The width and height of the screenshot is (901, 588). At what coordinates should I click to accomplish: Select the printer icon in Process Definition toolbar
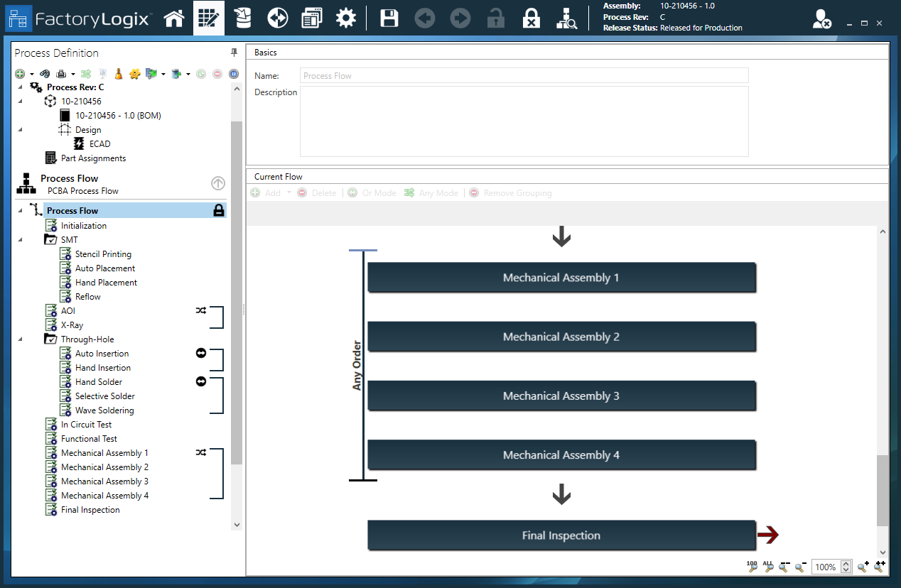click(60, 73)
